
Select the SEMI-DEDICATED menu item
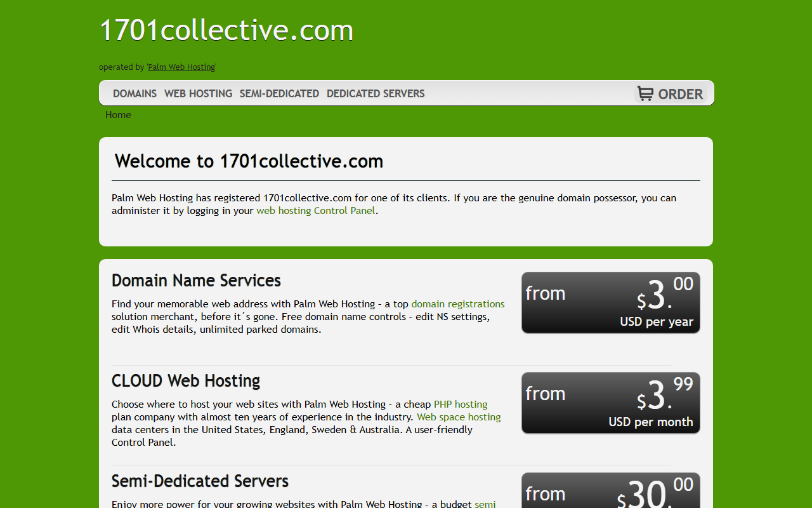click(279, 93)
